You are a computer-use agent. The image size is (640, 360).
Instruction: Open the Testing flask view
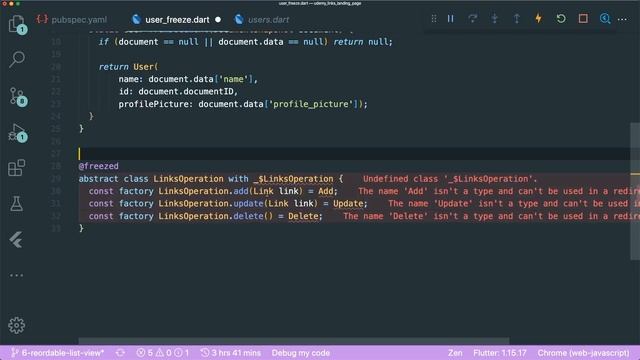16,203
